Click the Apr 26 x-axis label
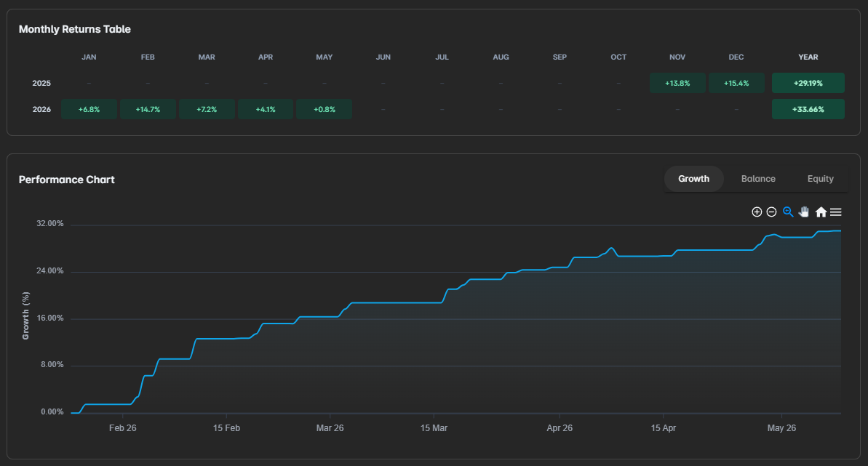The image size is (868, 466). coord(560,427)
